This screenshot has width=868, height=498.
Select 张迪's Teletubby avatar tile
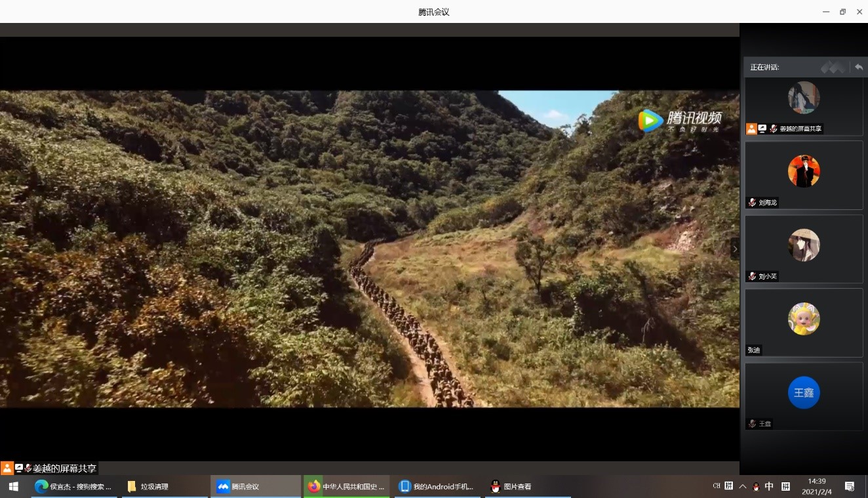[x=804, y=319]
